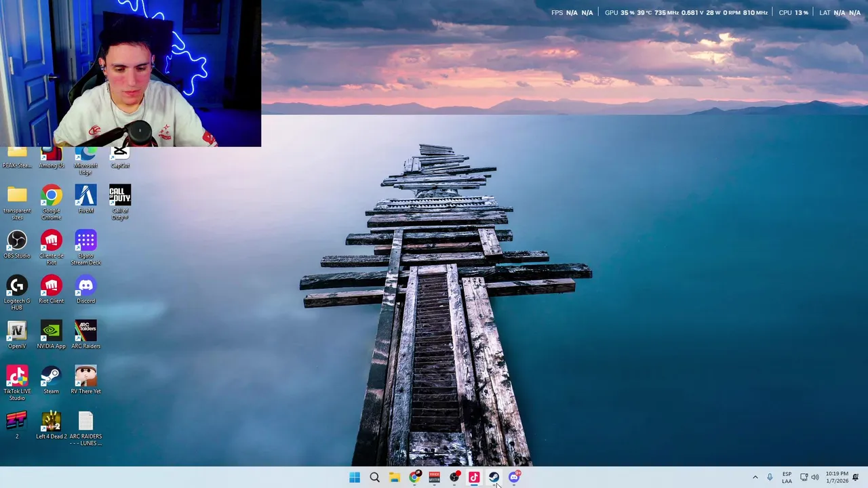Open Discord from the taskbar

[514, 477]
